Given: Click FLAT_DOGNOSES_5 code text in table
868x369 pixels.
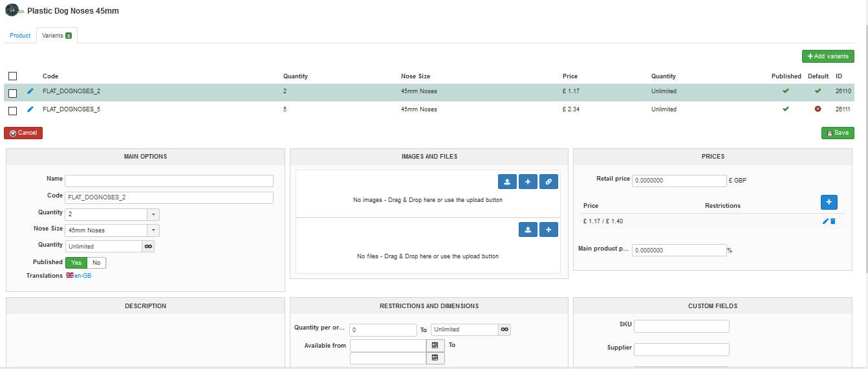Looking at the screenshot, I should [x=71, y=109].
